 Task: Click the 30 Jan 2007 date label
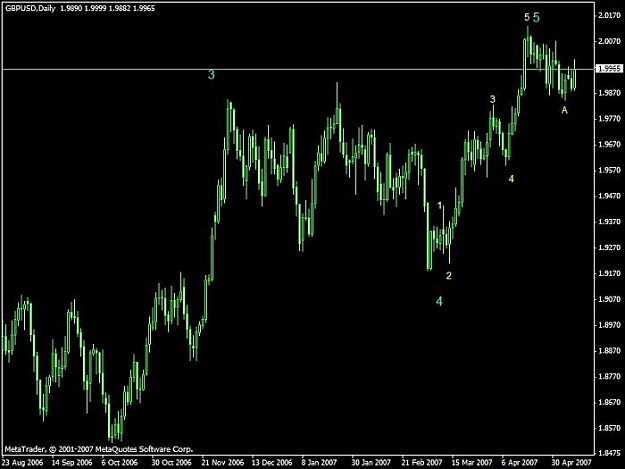tap(371, 463)
